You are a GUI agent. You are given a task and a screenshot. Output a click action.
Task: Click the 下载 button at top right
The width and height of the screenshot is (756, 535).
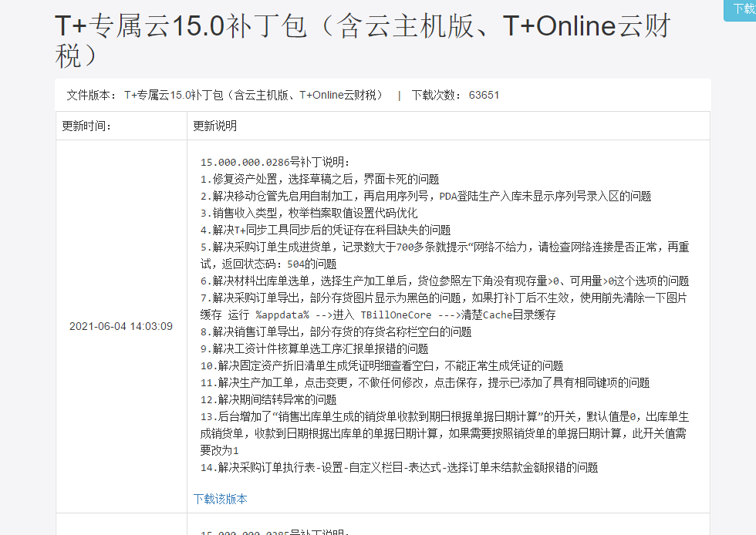pos(740,9)
